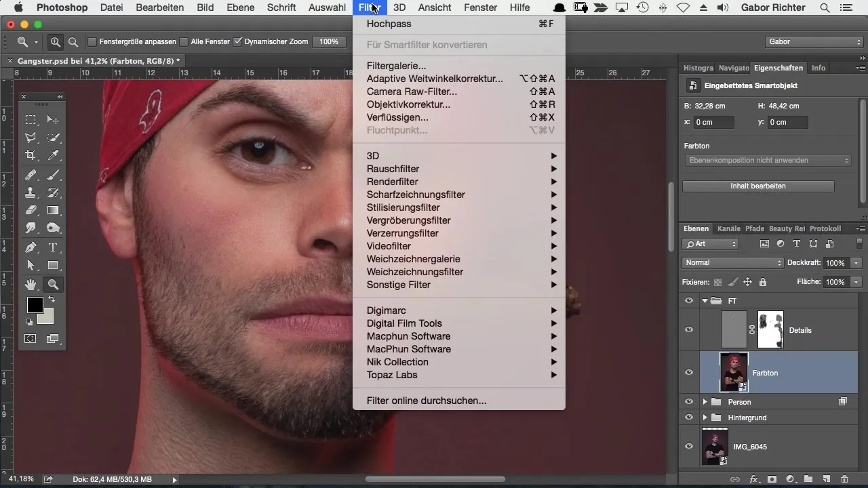This screenshot has height=488, width=868.
Task: Expand the Person layer group
Action: coord(705,402)
